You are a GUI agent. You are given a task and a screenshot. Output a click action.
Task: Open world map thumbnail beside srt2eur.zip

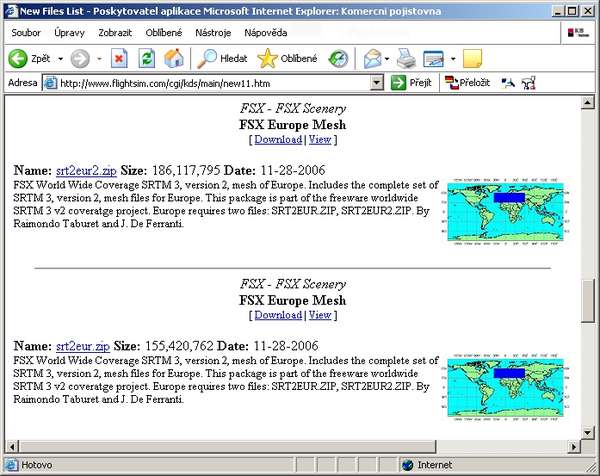[x=505, y=387]
